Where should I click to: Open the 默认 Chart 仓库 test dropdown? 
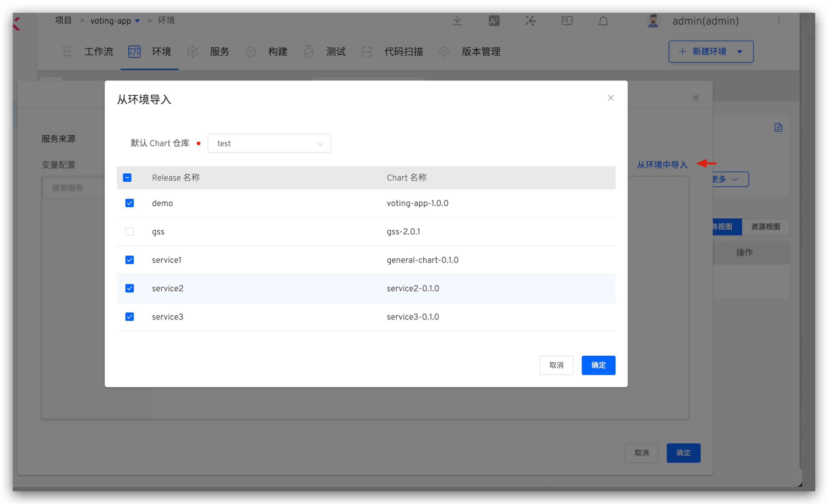click(x=269, y=143)
